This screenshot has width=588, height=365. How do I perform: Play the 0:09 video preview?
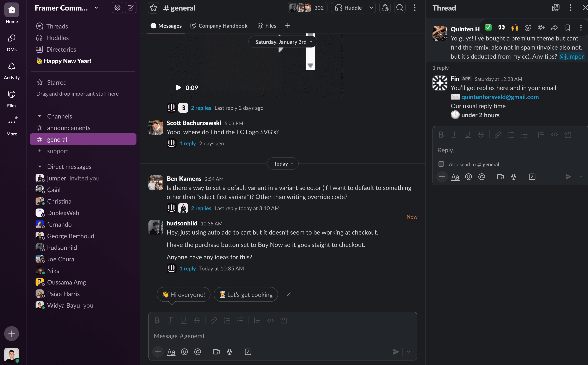pos(178,87)
